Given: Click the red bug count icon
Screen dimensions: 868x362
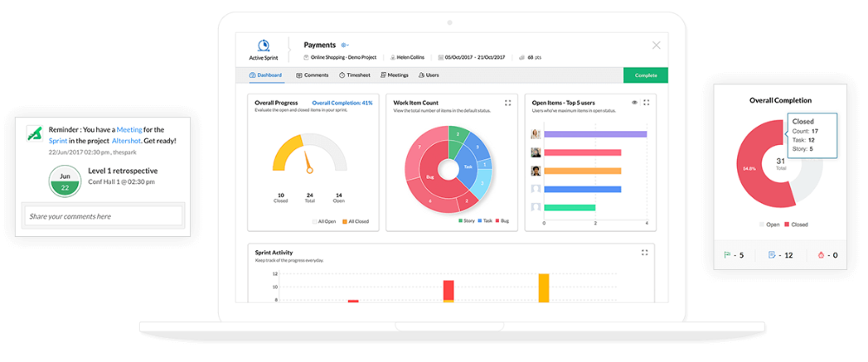Looking at the screenshot, I should tap(821, 255).
